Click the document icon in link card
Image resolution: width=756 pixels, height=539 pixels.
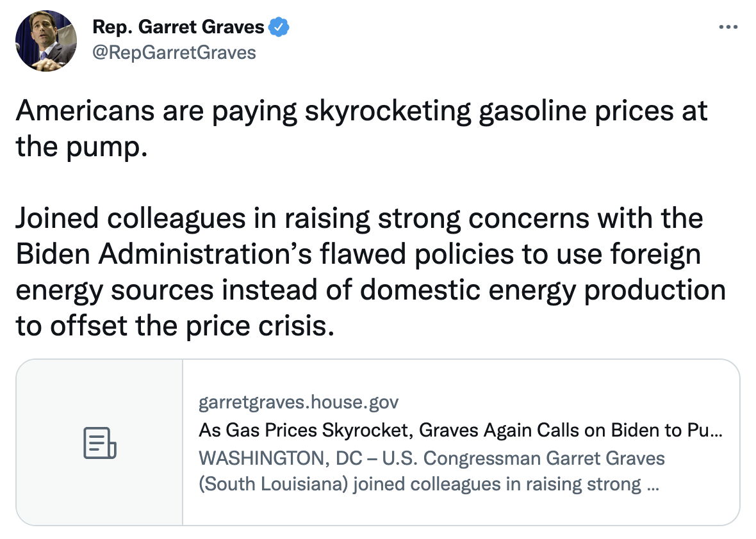(x=99, y=443)
